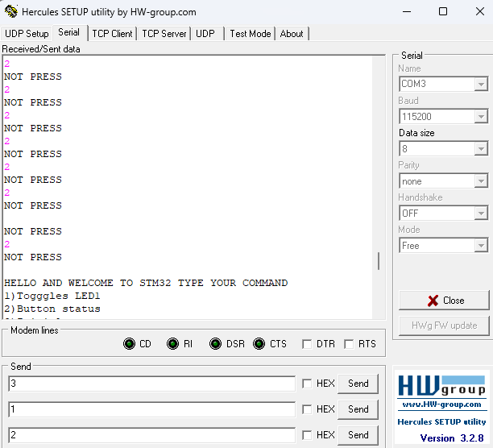
Task: Click the red X Close port icon
Action: click(x=433, y=301)
